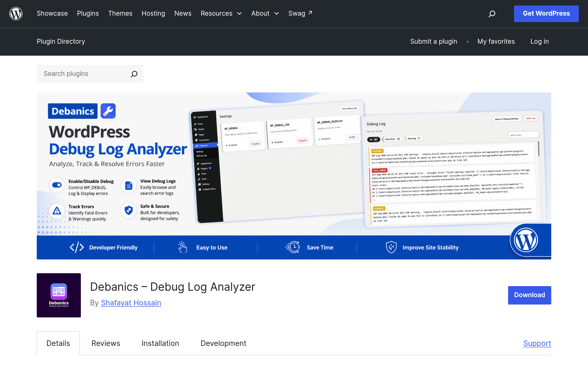This screenshot has height=368, width=588.
Task: Open the site search magnifier icon
Action: pyautogui.click(x=492, y=14)
